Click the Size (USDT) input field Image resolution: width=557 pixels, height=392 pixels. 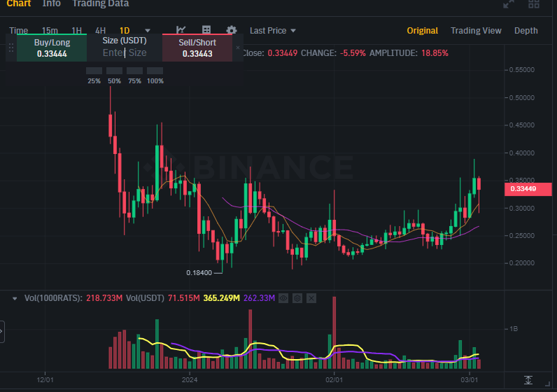[x=125, y=52]
